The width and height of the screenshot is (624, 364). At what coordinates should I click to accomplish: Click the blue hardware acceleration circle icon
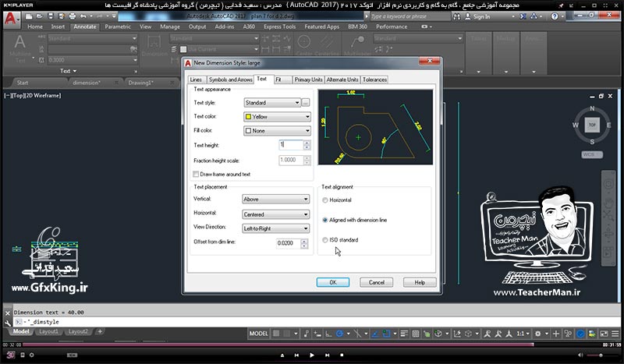pos(580,334)
